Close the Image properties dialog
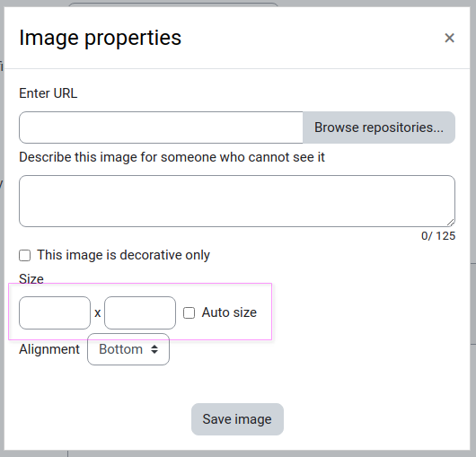Image resolution: width=476 pixels, height=457 pixels. pos(449,38)
